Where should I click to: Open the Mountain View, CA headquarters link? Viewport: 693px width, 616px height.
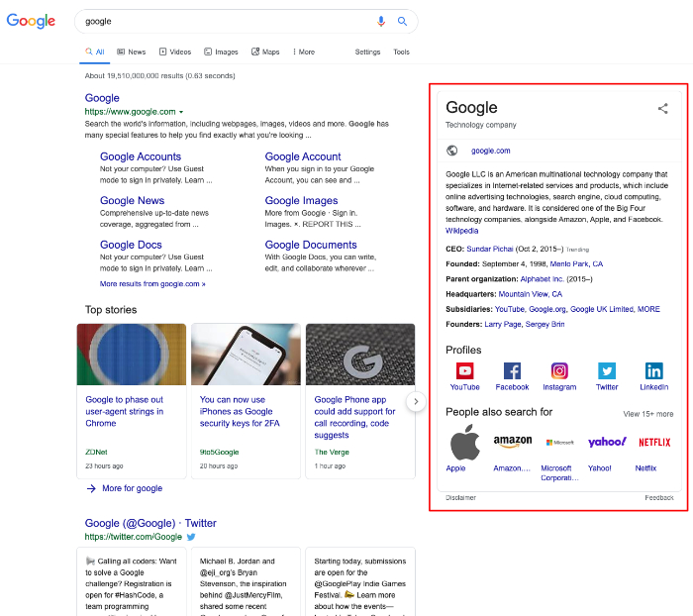pos(531,294)
